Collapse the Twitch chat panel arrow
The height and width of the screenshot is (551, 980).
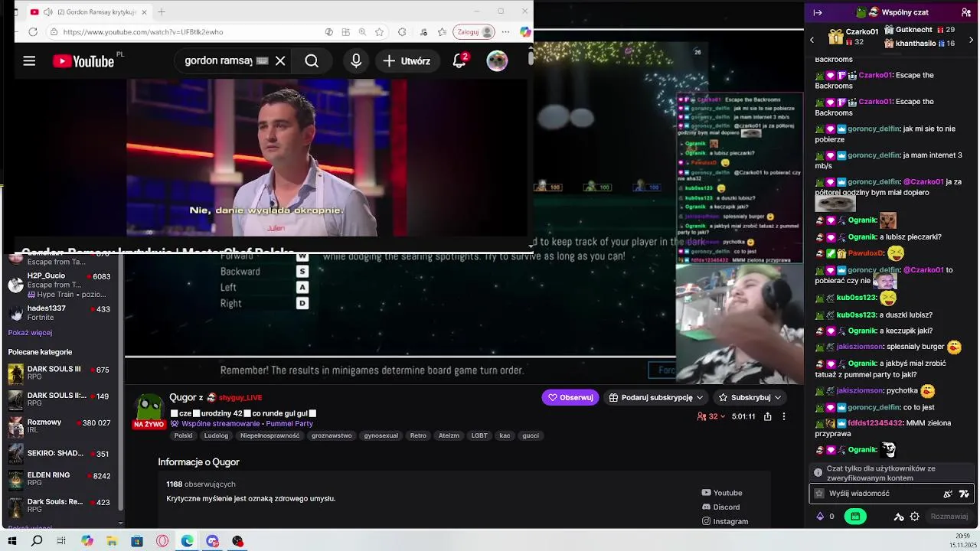(x=818, y=12)
